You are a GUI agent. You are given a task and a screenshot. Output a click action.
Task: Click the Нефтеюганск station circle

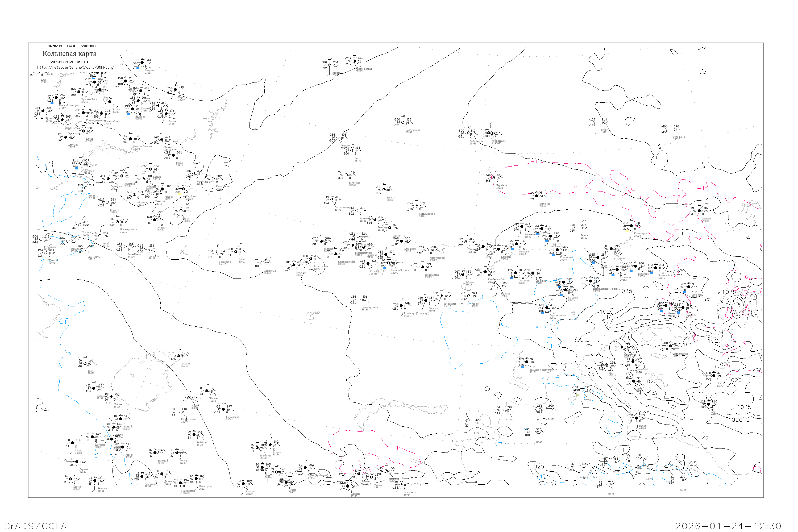pyautogui.click(x=403, y=122)
